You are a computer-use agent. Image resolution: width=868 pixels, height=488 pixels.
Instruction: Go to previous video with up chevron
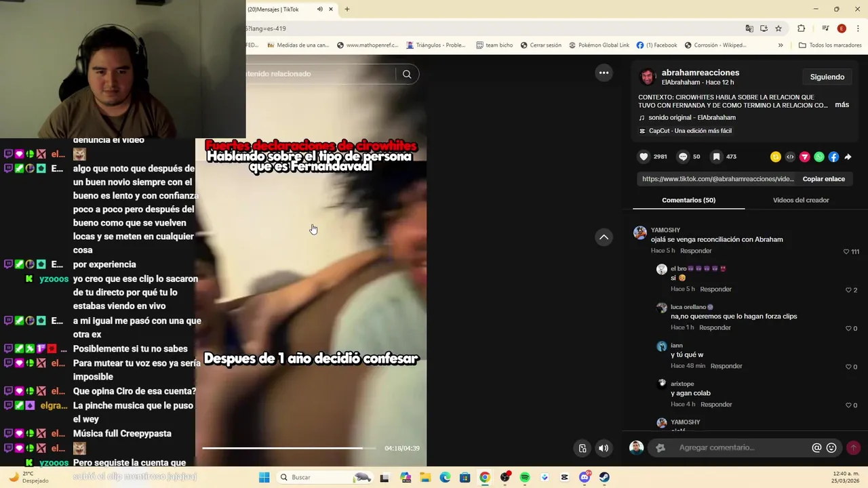pos(604,237)
